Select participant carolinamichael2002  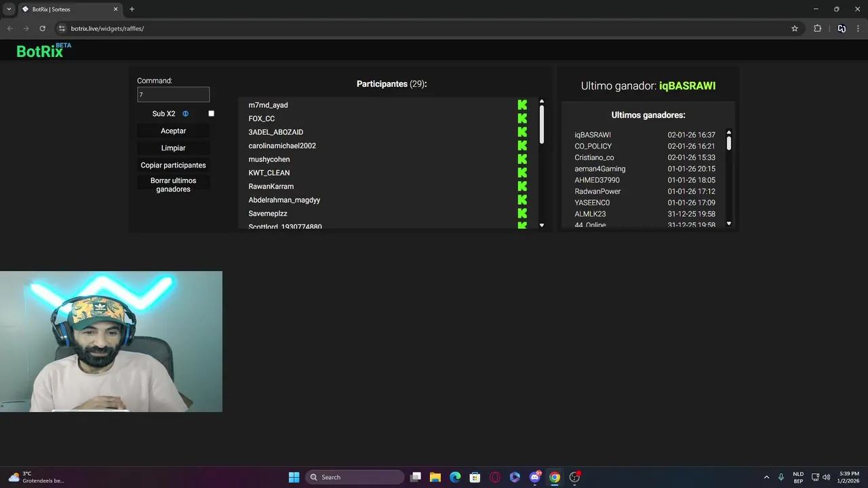tap(282, 146)
